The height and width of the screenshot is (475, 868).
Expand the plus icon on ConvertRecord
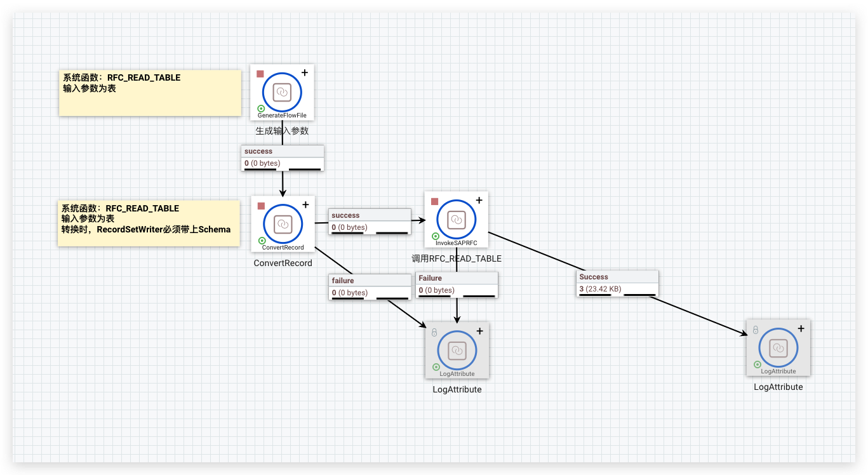305,204
